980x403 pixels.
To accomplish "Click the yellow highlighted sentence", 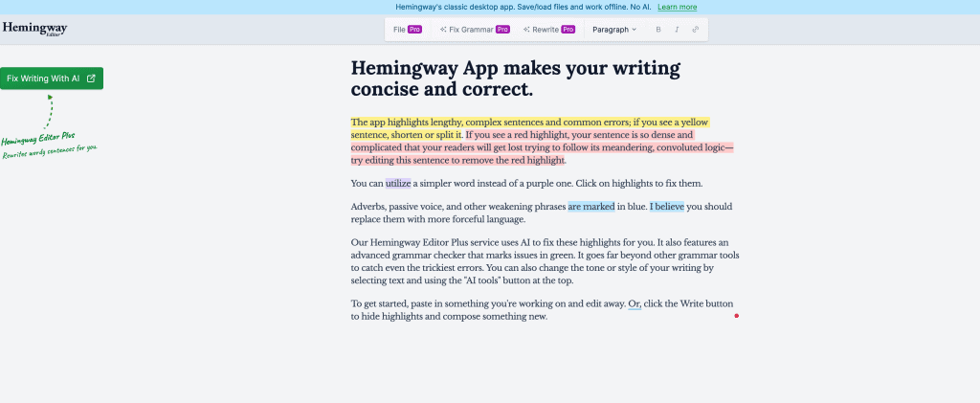I will 529,128.
